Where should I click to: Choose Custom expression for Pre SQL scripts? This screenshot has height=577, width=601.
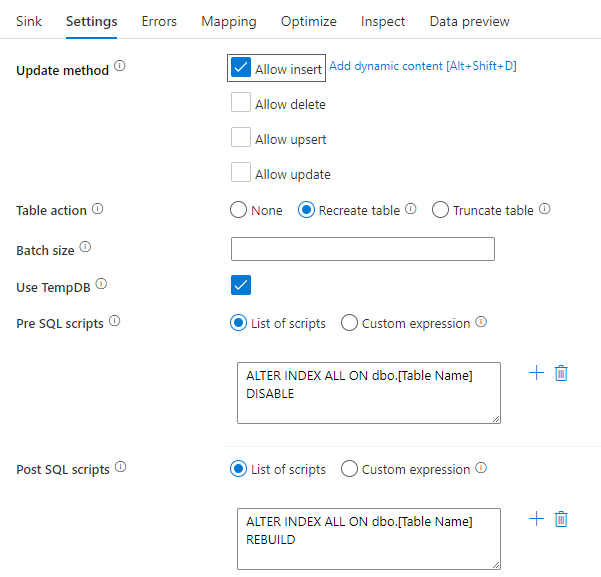[x=349, y=323]
